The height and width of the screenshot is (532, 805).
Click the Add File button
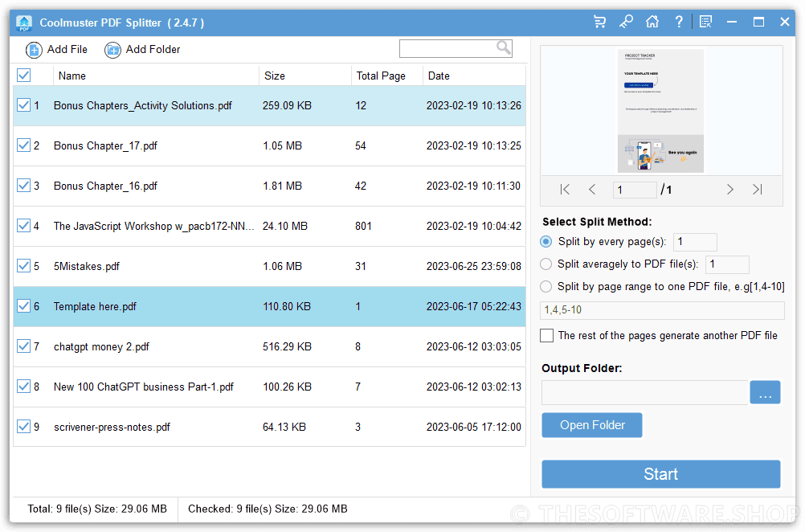[x=56, y=50]
